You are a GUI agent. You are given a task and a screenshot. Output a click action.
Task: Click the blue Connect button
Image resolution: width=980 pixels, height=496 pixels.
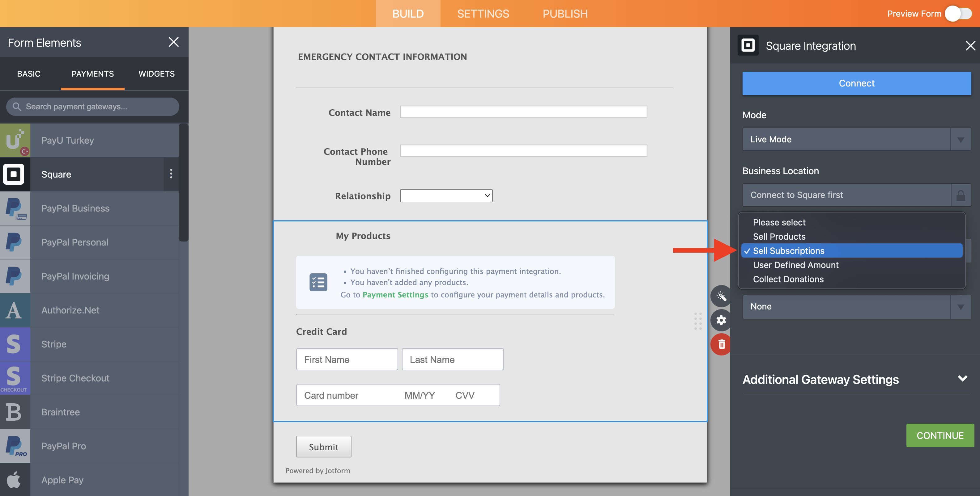click(x=856, y=83)
